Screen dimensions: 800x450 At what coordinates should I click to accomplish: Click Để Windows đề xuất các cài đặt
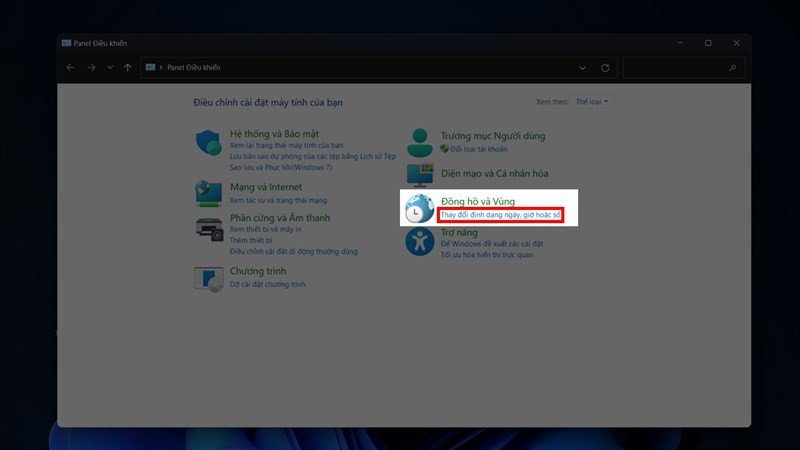[x=492, y=244]
